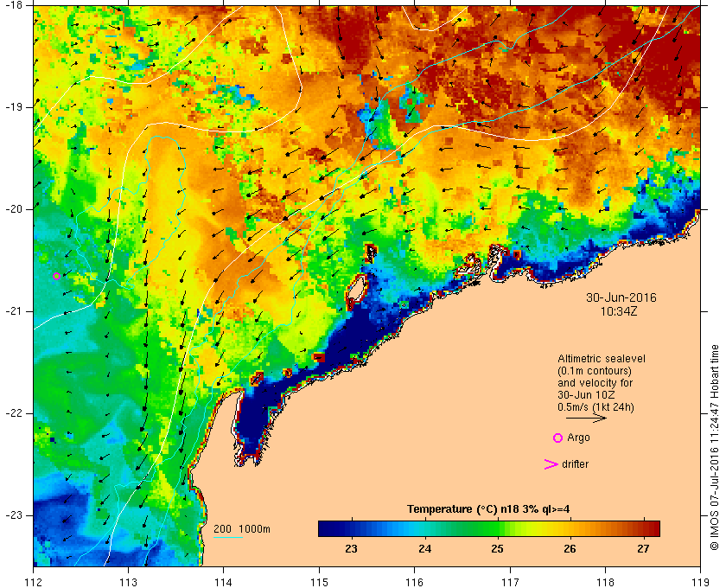Click the colorbar tick label 24
Image resolution: width=726 pixels, height=588 pixels.
[424, 548]
